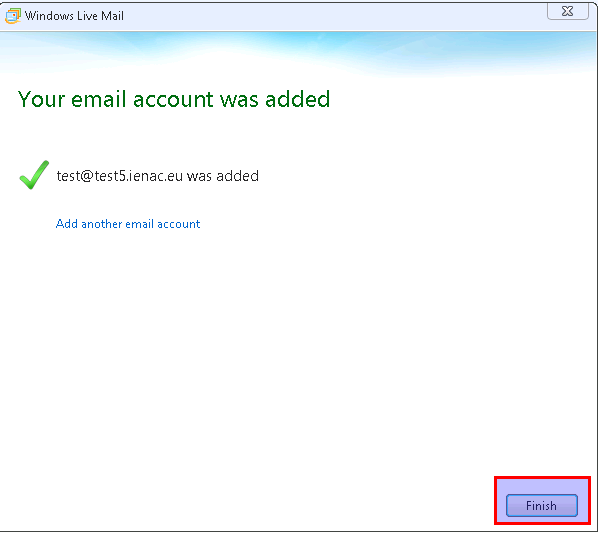The width and height of the screenshot is (598, 537).
Task: Click the test@test5.ienac.eu address text
Action: click(120, 176)
